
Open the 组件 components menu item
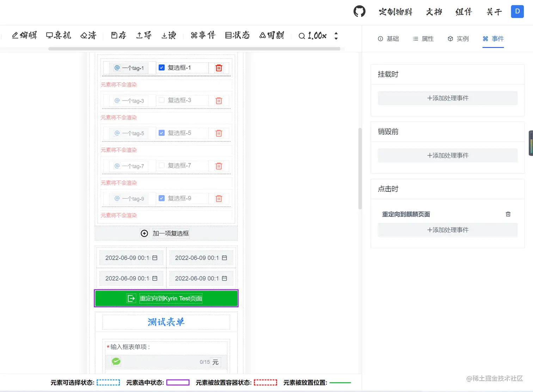[464, 12]
